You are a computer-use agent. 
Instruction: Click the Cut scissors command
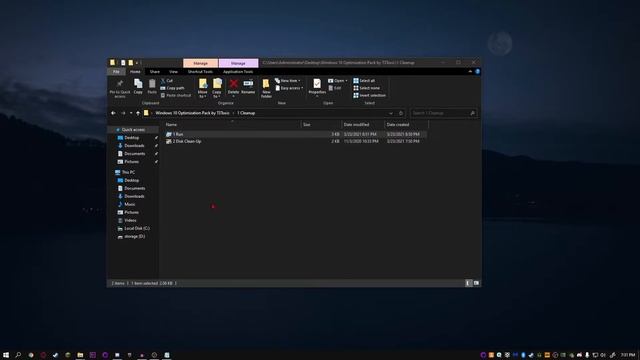167,81
